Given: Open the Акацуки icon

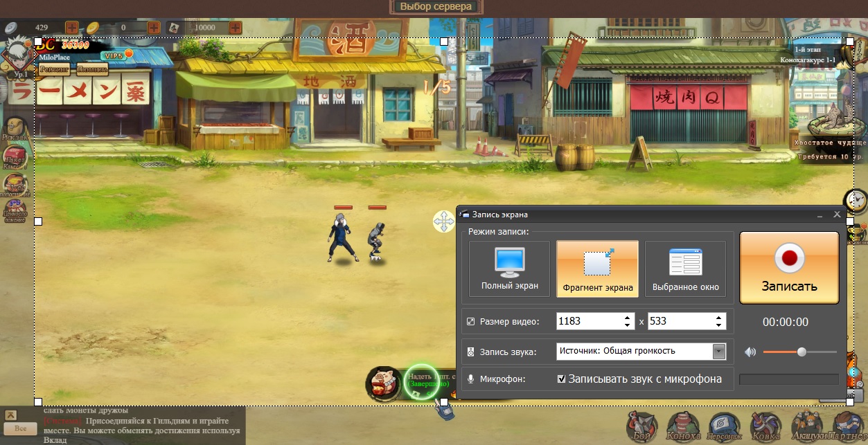Looking at the screenshot, I should click(807, 426).
